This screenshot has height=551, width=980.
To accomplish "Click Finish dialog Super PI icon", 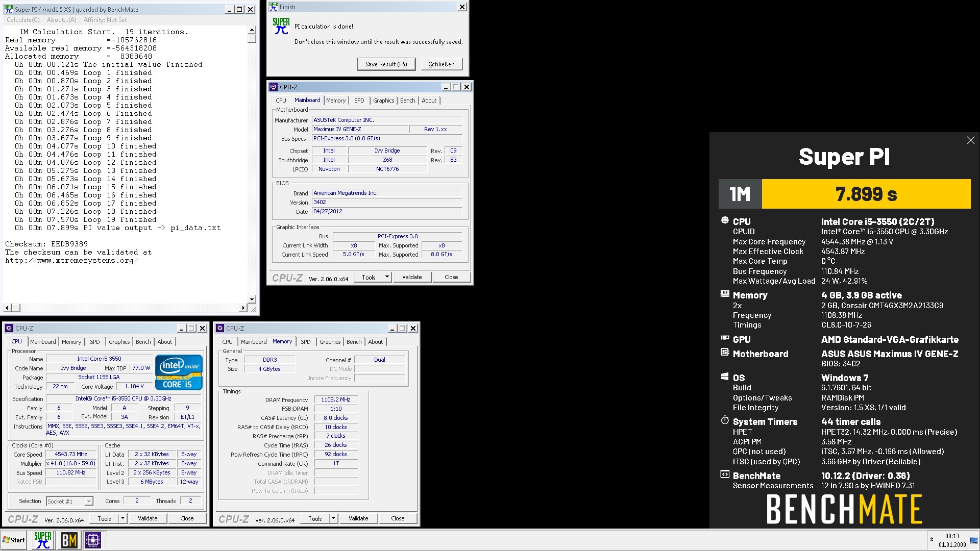I will [x=281, y=26].
